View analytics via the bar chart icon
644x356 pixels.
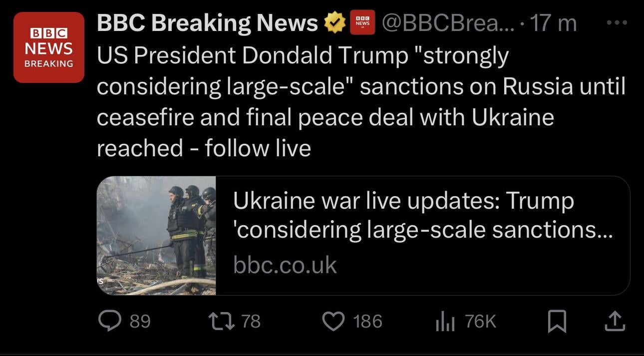coord(445,322)
